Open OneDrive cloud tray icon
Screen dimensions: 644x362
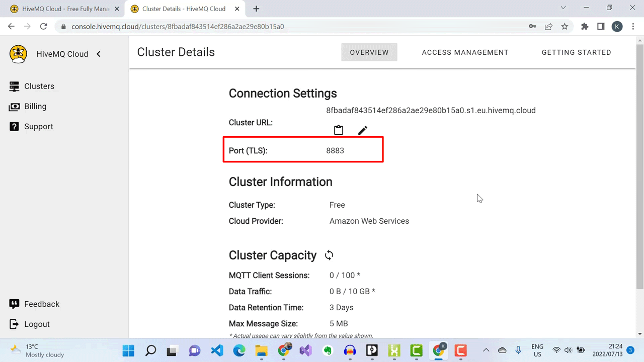coord(502,350)
